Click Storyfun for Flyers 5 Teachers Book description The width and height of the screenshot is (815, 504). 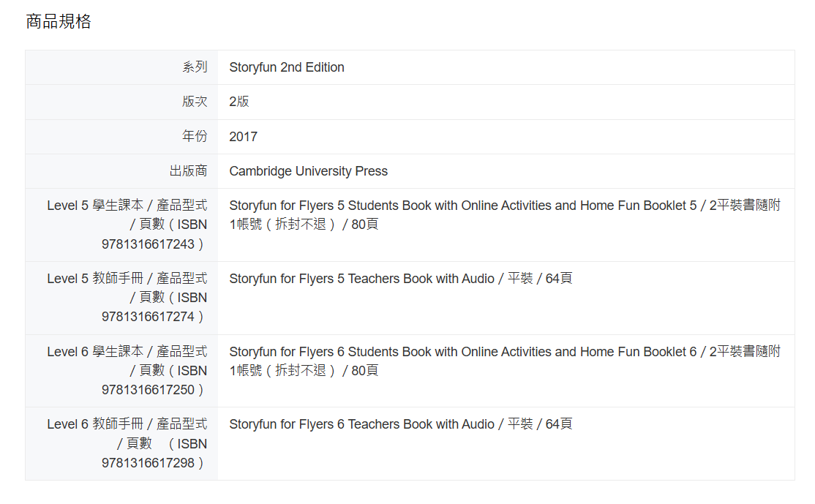(401, 279)
